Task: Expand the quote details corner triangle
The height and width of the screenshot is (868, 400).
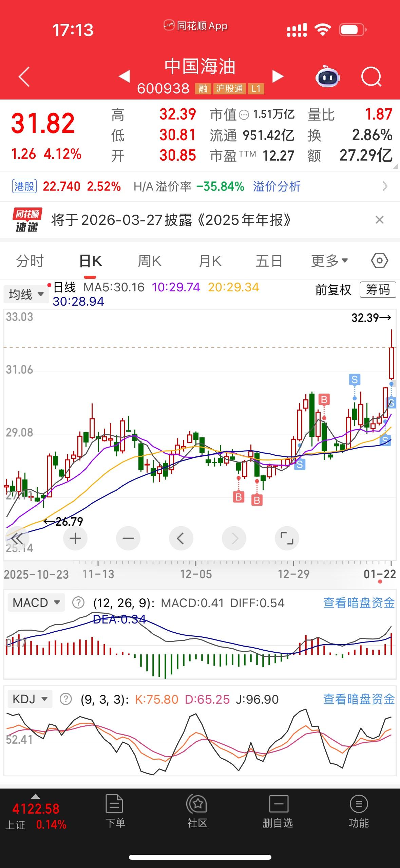Action: [395, 166]
